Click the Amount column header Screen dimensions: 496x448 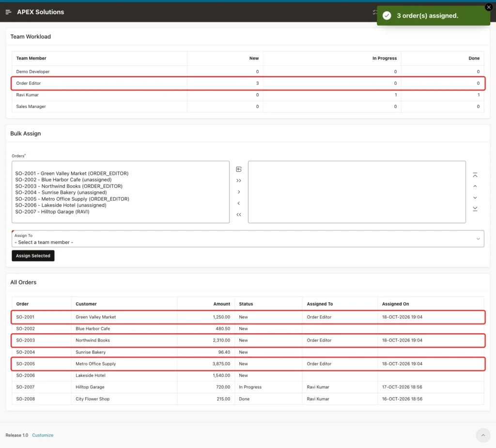coord(221,304)
